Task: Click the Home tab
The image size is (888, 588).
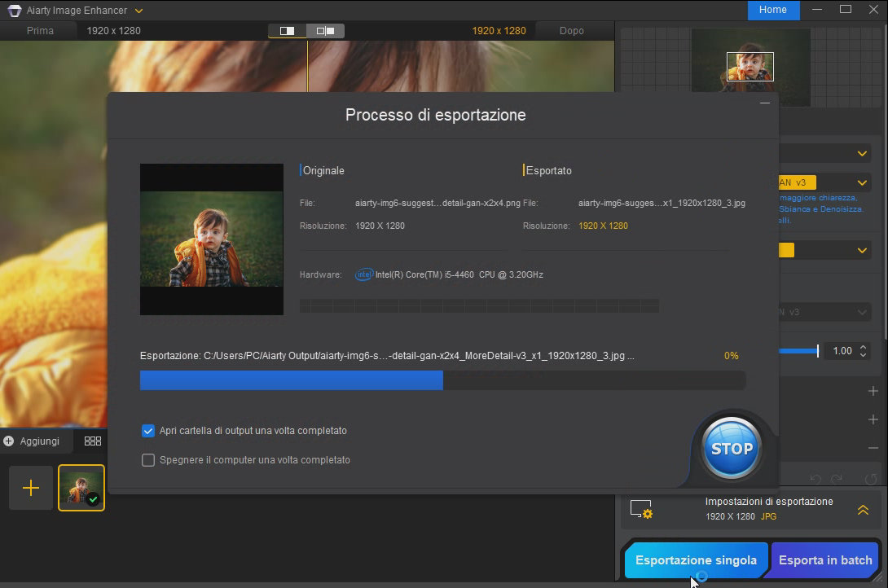Action: click(772, 10)
